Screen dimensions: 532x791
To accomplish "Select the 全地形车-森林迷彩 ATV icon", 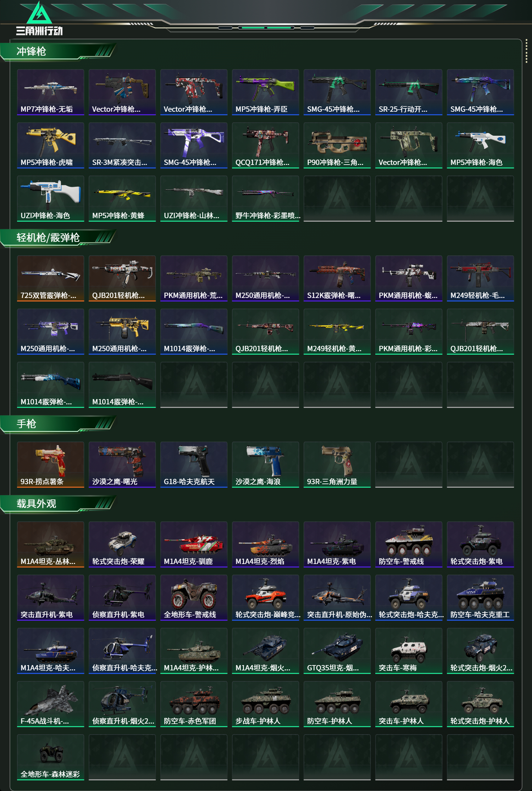I will [50, 757].
